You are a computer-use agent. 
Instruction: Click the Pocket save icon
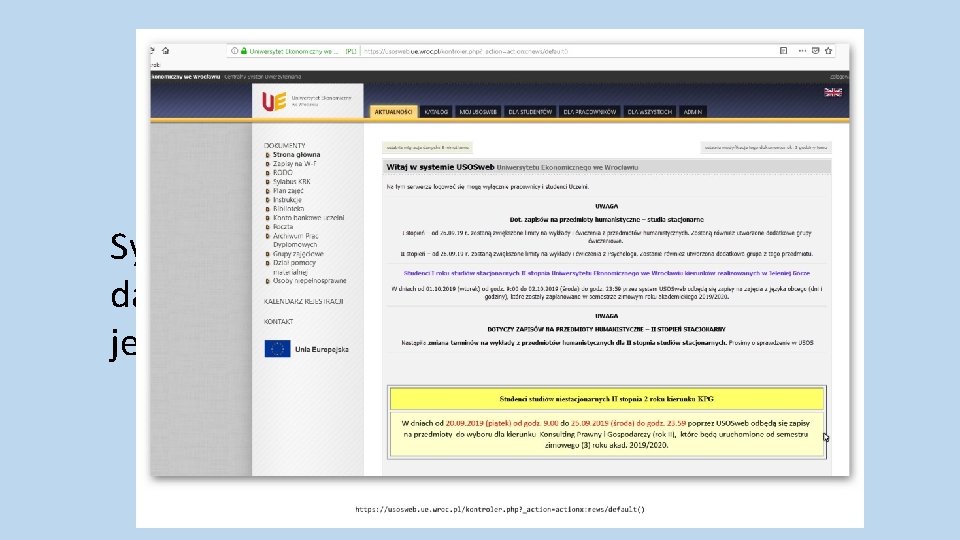click(x=816, y=51)
